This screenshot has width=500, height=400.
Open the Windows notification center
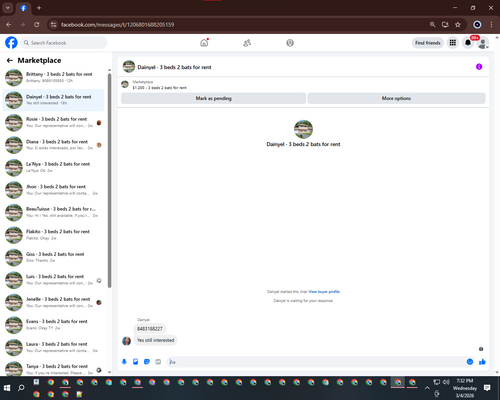pos(487,388)
